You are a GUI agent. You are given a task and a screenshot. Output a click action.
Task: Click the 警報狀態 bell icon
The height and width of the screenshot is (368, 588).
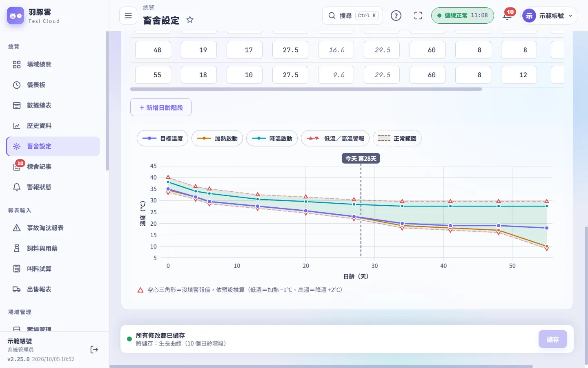coord(17,187)
